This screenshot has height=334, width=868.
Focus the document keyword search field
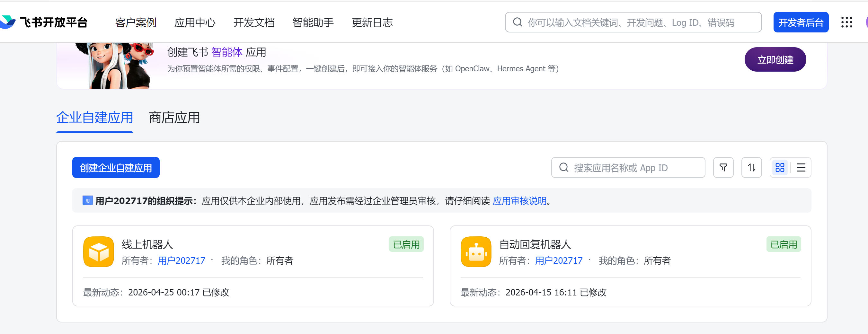pos(633,22)
